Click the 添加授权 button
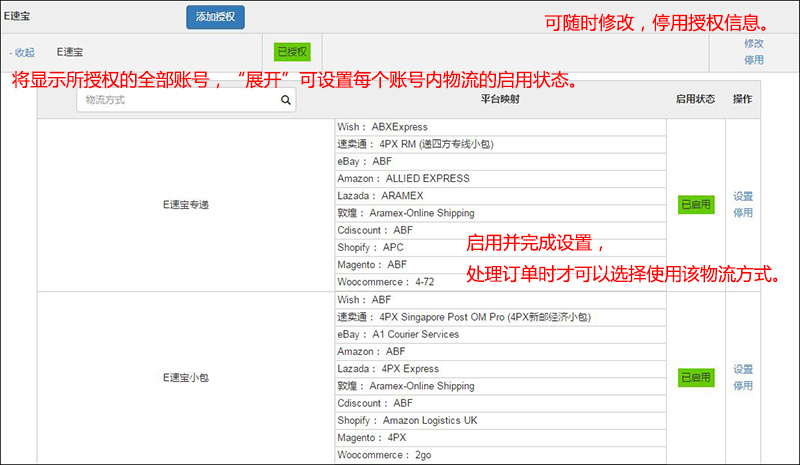The width and height of the screenshot is (800, 465). tap(215, 17)
